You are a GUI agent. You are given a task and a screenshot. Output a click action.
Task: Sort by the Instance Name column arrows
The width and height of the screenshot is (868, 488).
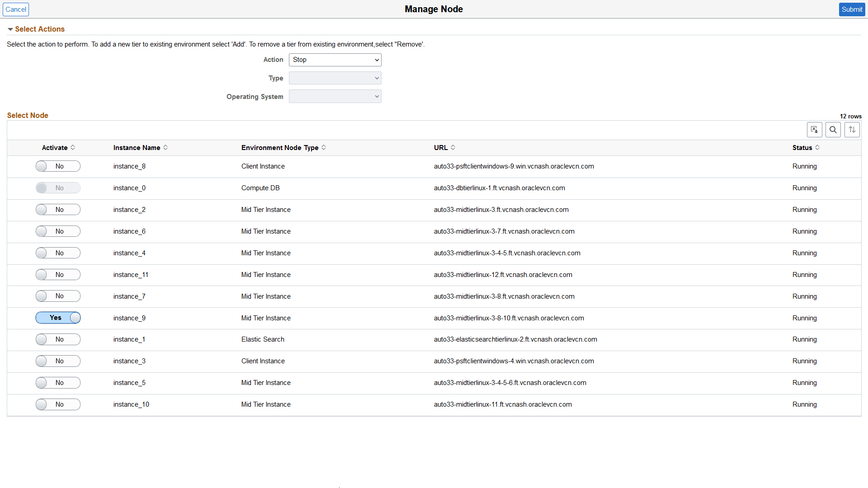tap(166, 148)
